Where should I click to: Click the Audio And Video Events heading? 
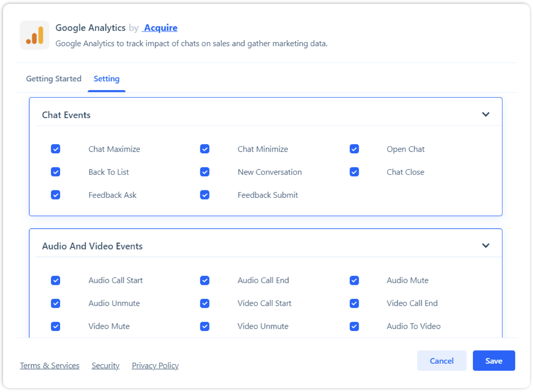pos(92,246)
